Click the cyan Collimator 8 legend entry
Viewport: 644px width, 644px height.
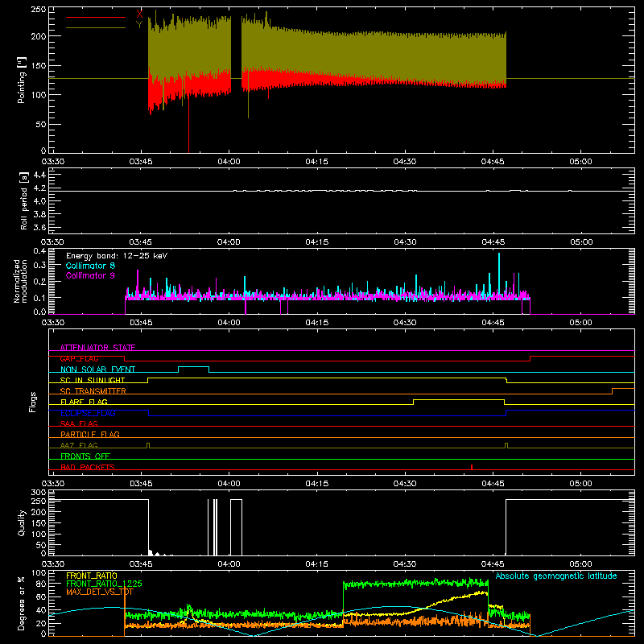(x=90, y=266)
